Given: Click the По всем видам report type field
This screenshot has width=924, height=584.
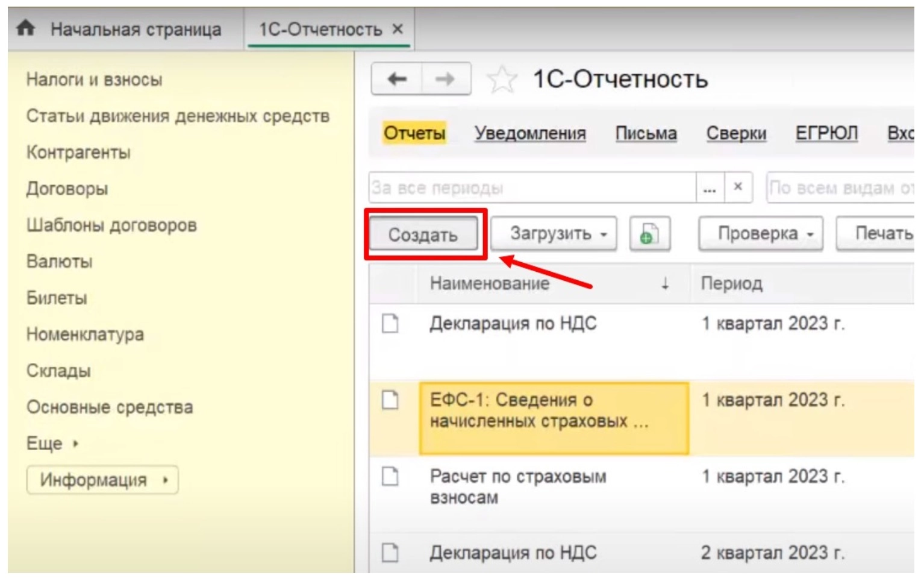Looking at the screenshot, I should point(841,187).
